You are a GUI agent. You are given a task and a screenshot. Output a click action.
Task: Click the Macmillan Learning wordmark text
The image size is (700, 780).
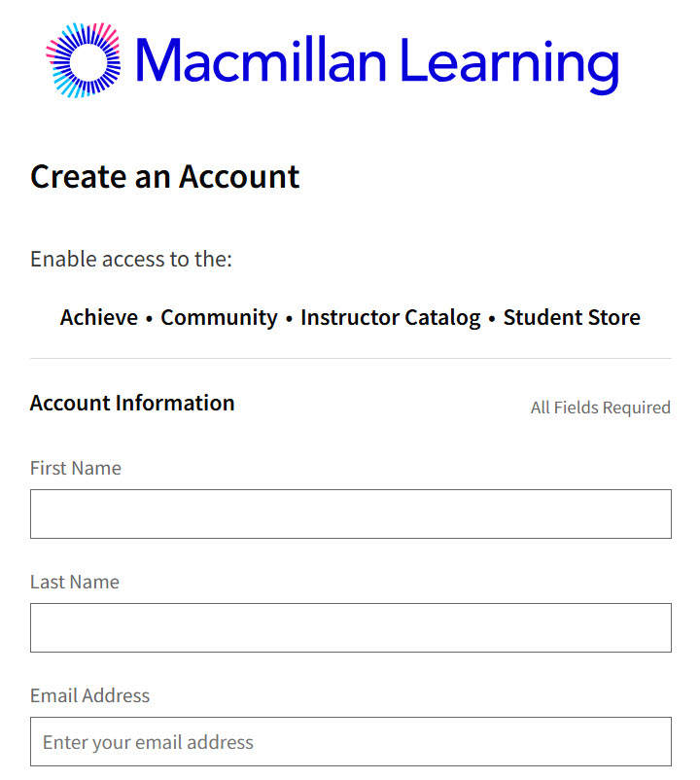(x=377, y=60)
